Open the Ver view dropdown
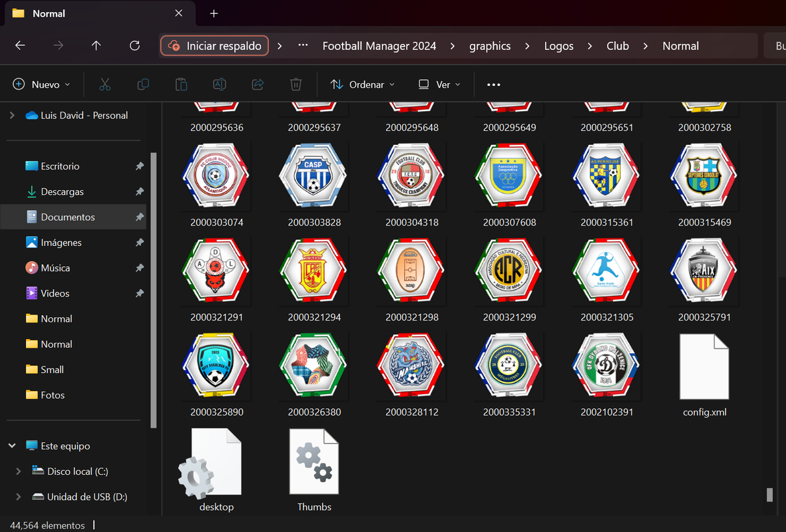 tap(440, 84)
